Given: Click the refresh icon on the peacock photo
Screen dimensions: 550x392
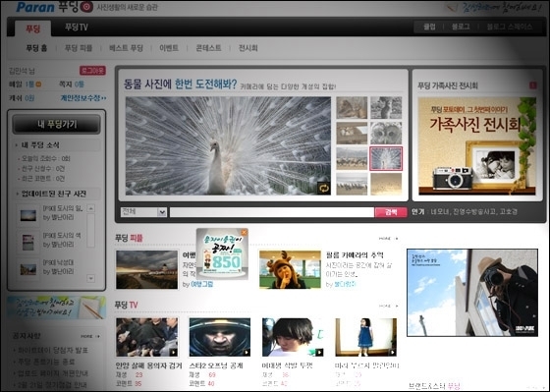Looking at the screenshot, I should pyautogui.click(x=323, y=188).
